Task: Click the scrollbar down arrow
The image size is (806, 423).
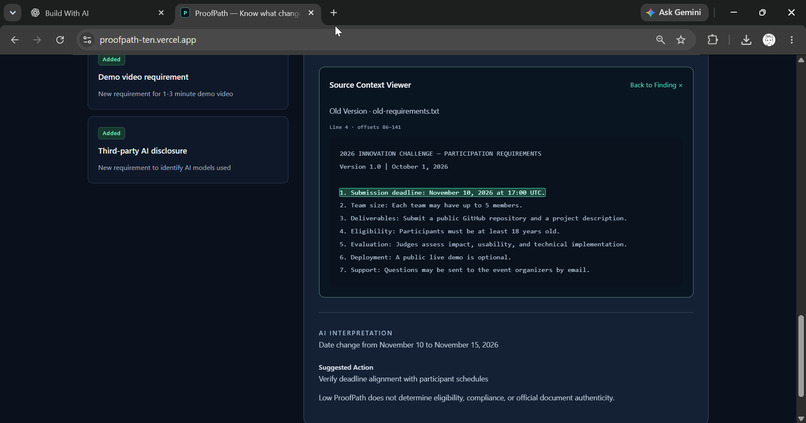Action: pyautogui.click(x=801, y=419)
